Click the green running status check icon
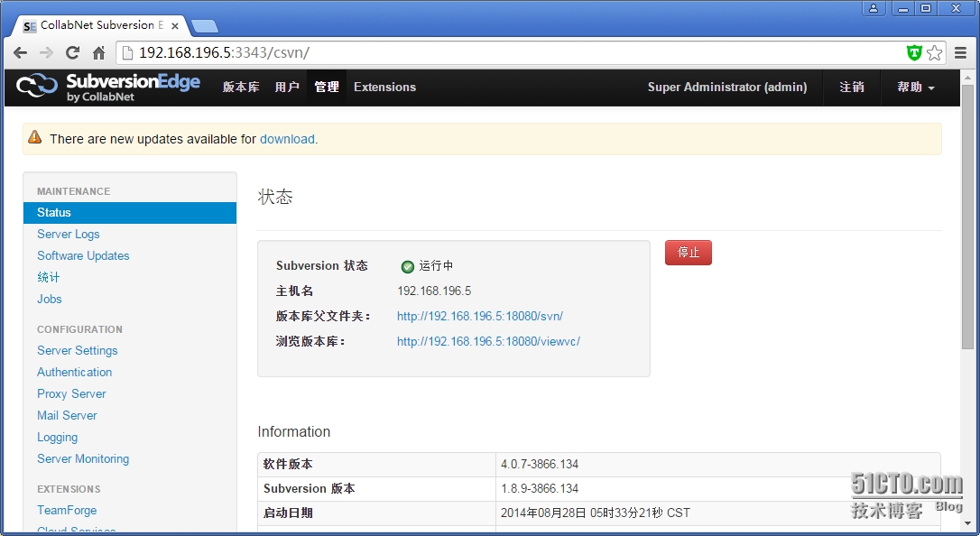980x536 pixels. pyautogui.click(x=408, y=267)
